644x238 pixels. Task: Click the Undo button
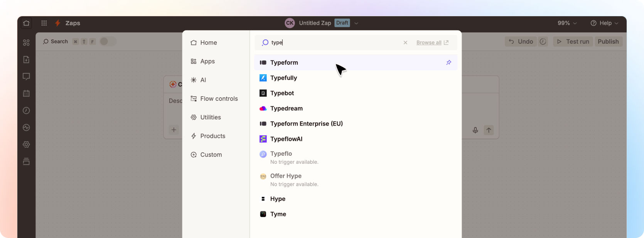[521, 42]
